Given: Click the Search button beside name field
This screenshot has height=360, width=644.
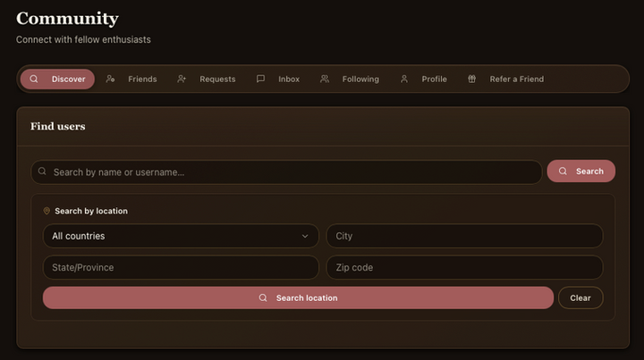Looking at the screenshot, I should 581,171.
